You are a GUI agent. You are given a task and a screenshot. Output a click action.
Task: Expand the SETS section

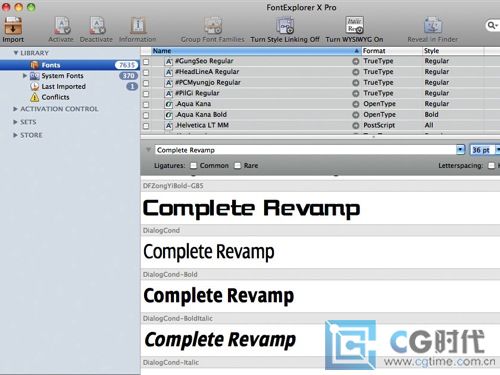(15, 122)
